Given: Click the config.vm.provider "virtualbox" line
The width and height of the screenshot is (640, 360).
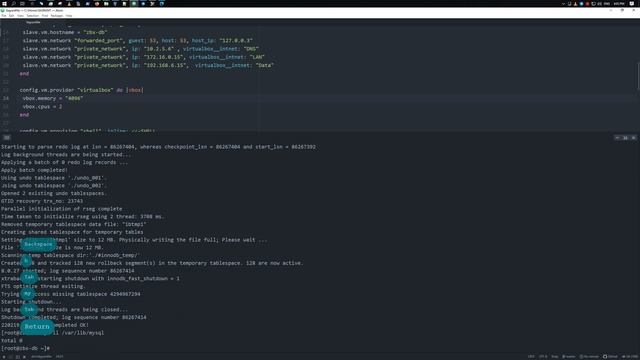Looking at the screenshot, I should 82,90.
